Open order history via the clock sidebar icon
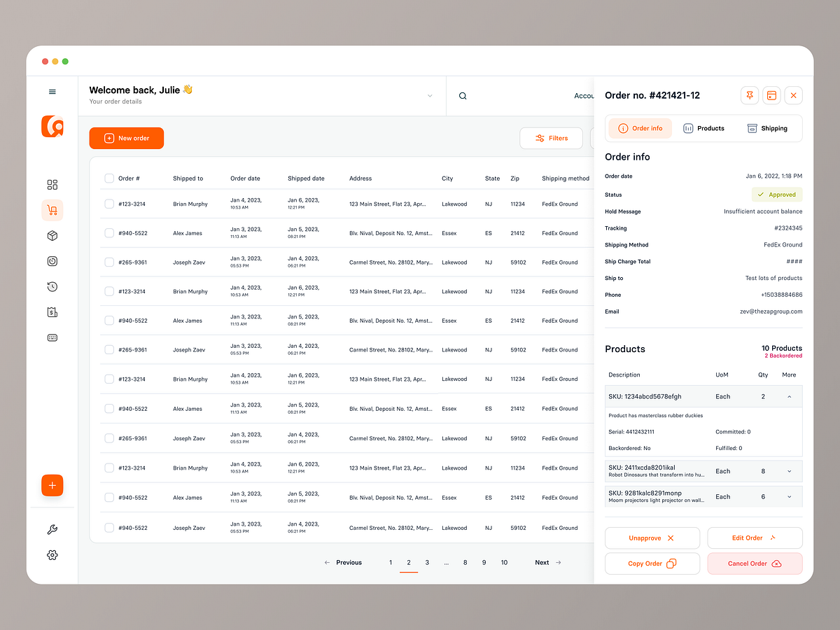This screenshot has width=840, height=630. click(52, 286)
